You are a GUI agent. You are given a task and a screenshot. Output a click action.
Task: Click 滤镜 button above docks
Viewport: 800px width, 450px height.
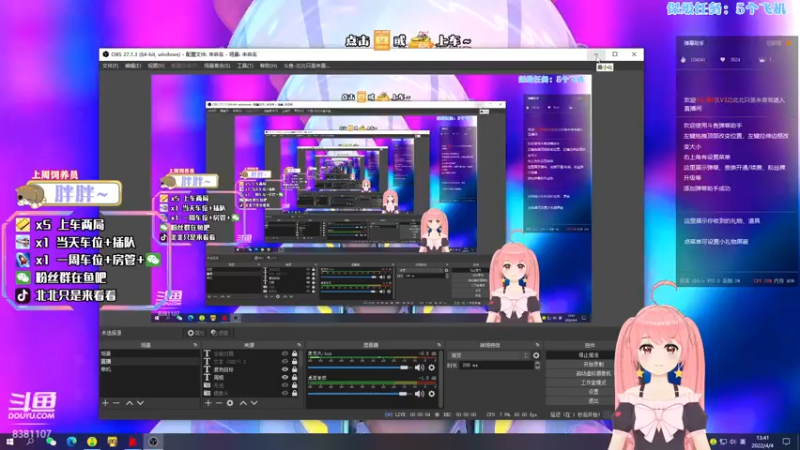click(220, 333)
